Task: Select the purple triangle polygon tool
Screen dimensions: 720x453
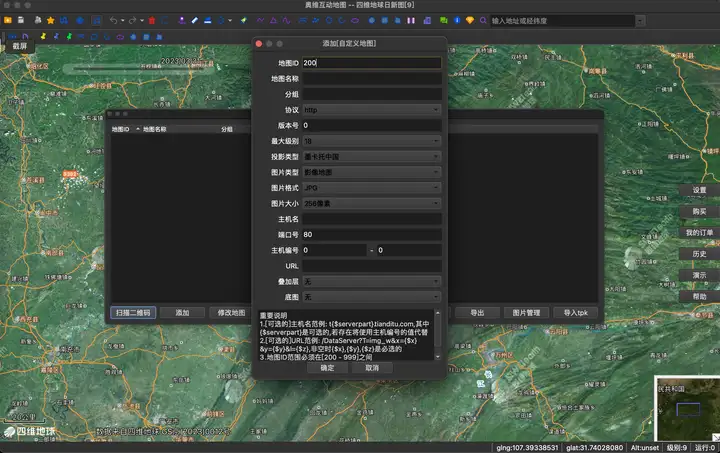Action: (273, 20)
